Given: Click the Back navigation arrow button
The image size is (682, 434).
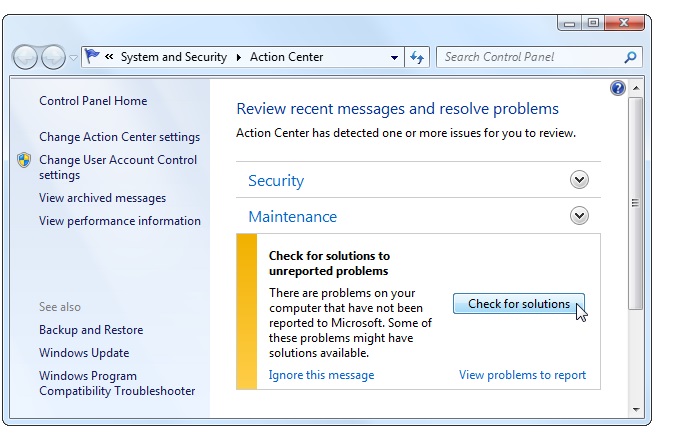Looking at the screenshot, I should pyautogui.click(x=25, y=57).
